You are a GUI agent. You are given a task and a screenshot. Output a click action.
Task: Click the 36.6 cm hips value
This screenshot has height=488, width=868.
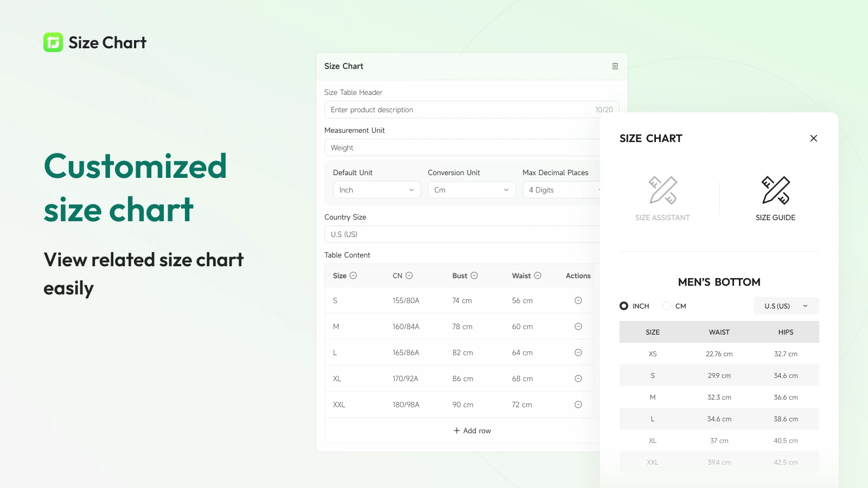[x=786, y=397]
